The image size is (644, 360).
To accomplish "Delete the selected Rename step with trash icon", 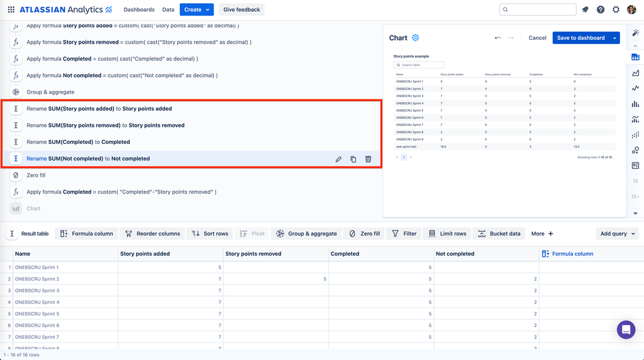I will 368,159.
